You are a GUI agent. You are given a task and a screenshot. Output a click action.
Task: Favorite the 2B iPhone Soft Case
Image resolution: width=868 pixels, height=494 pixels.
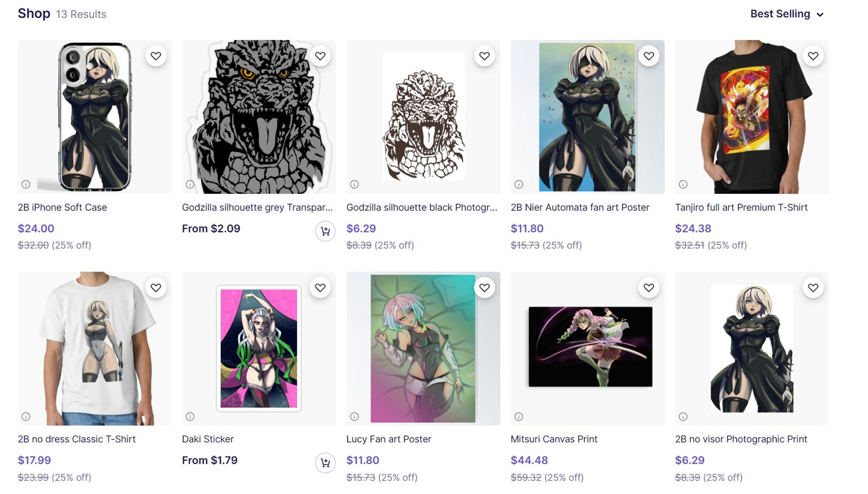click(x=156, y=56)
